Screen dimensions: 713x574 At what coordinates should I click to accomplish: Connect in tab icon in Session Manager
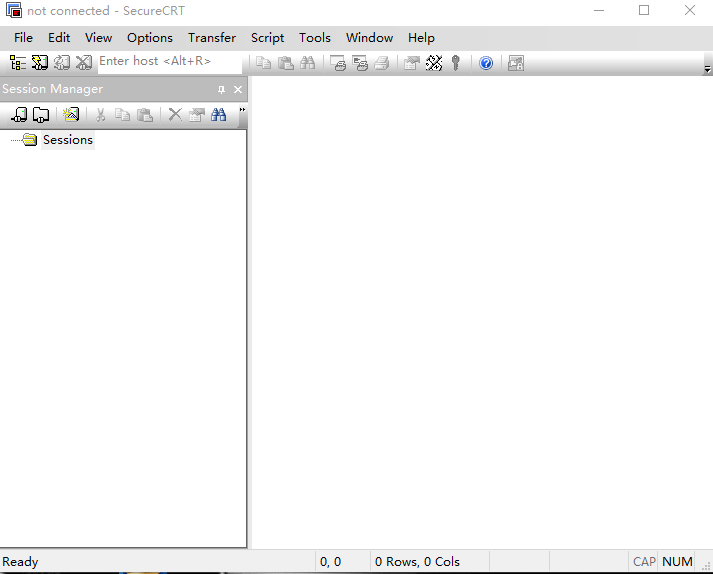tap(41, 115)
